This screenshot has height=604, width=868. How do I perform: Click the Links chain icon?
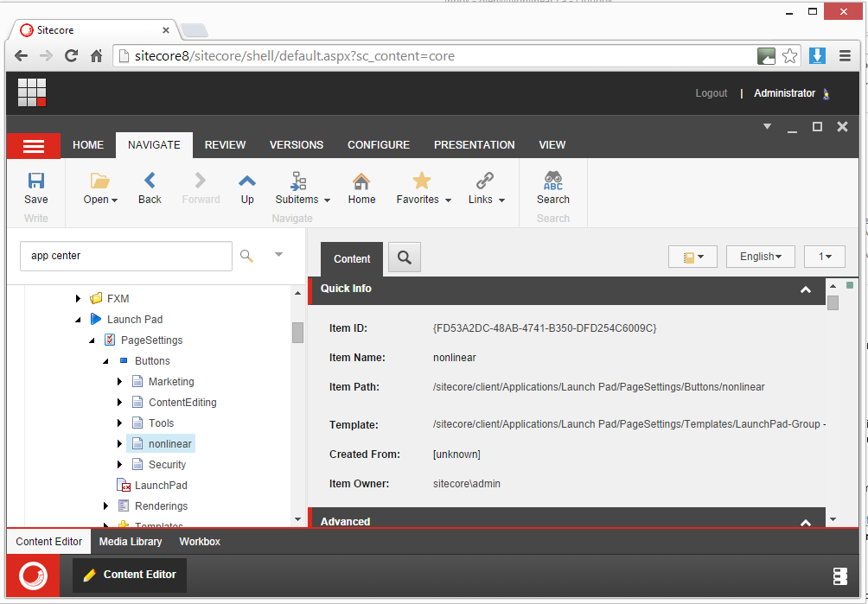[x=485, y=181]
